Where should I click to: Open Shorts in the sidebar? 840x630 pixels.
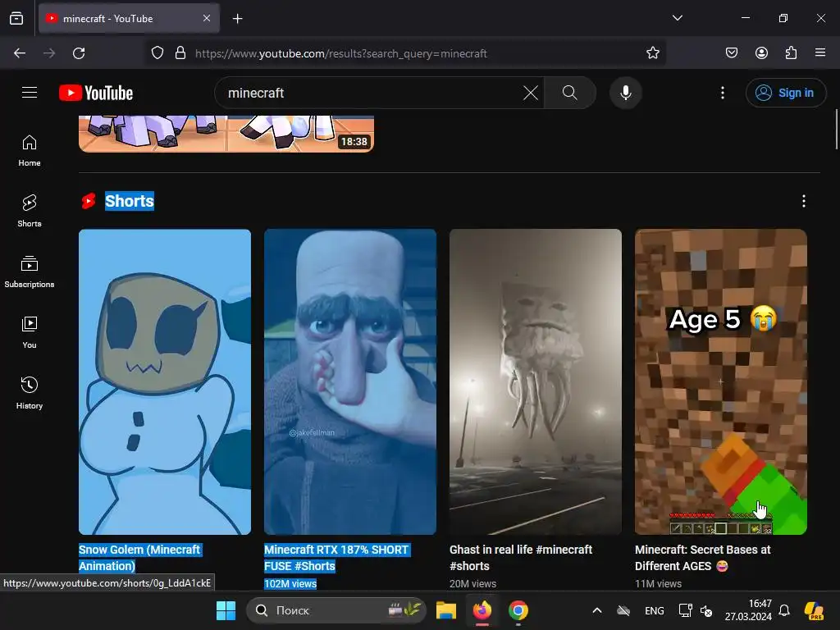[30, 211]
